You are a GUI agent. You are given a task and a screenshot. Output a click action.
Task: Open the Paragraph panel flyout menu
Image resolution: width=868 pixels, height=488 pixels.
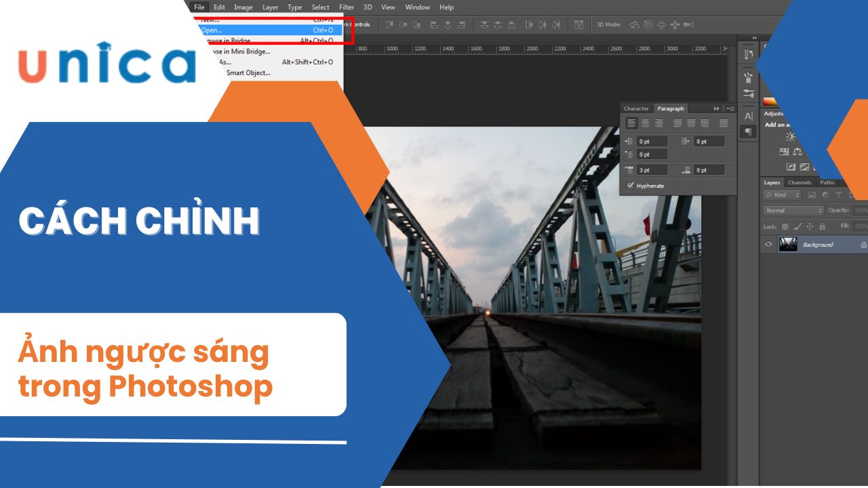point(730,108)
